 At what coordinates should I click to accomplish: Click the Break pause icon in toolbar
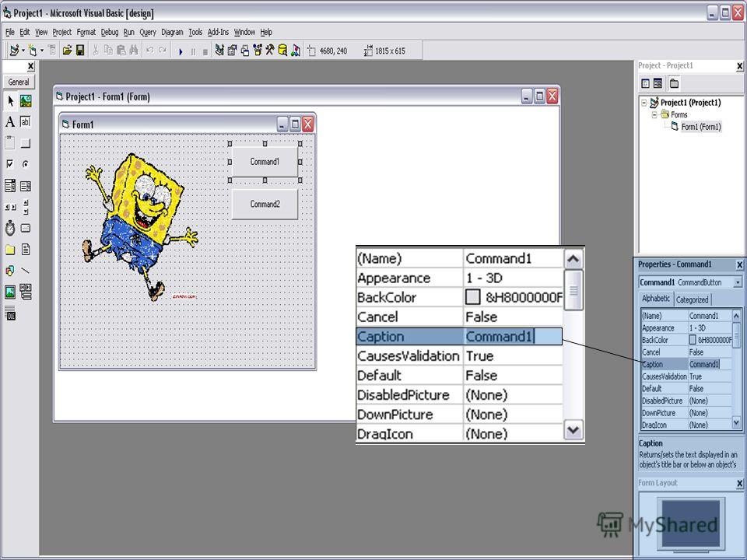coord(193,51)
